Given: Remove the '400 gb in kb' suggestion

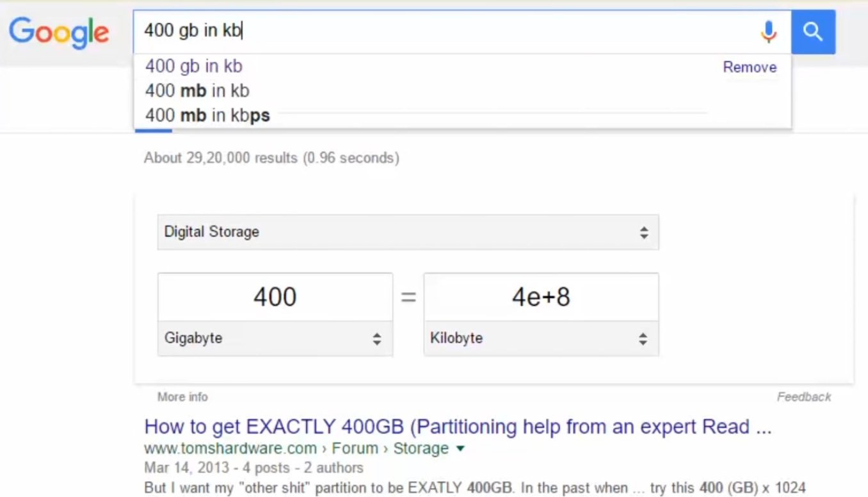Looking at the screenshot, I should pos(750,67).
